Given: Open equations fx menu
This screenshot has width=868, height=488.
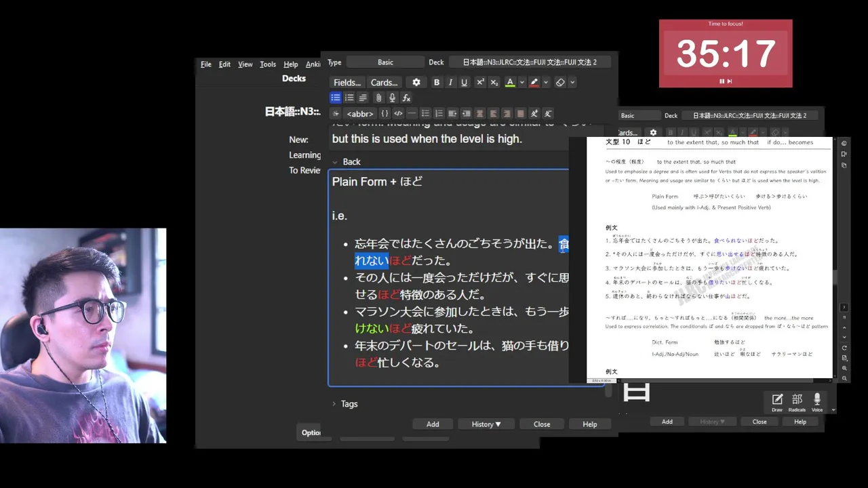Looking at the screenshot, I should 406,98.
